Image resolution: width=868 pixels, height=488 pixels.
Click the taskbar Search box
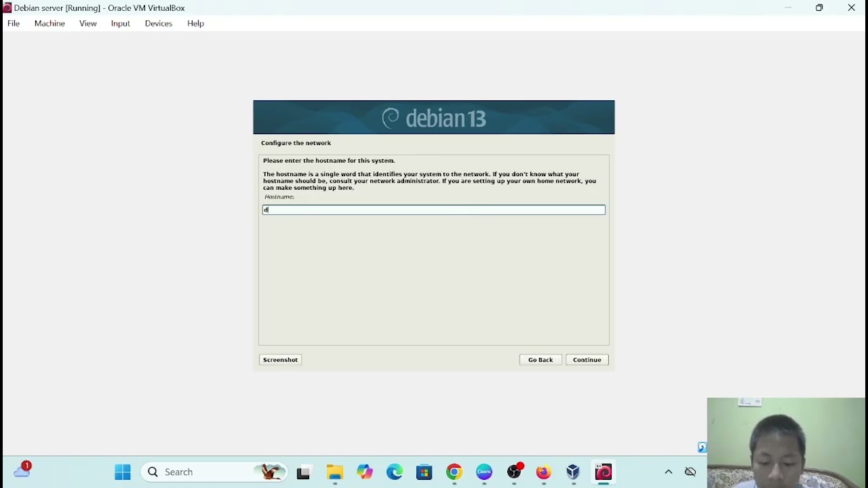(214, 472)
